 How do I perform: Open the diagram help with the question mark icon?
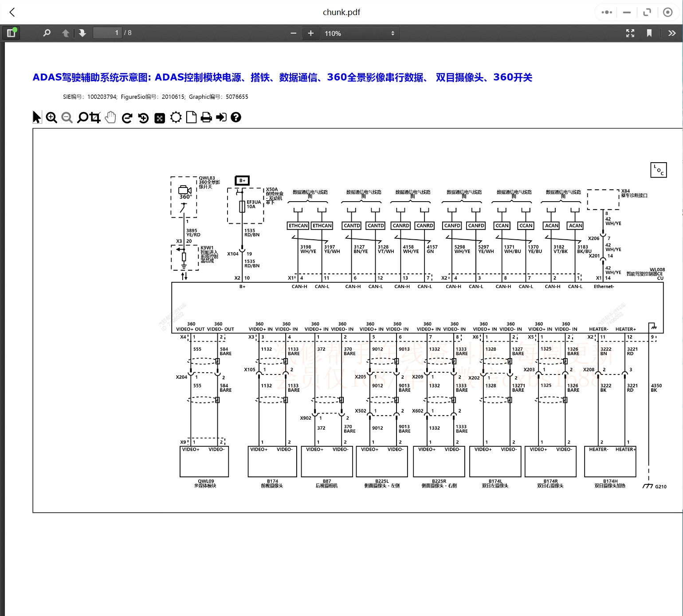tap(236, 117)
